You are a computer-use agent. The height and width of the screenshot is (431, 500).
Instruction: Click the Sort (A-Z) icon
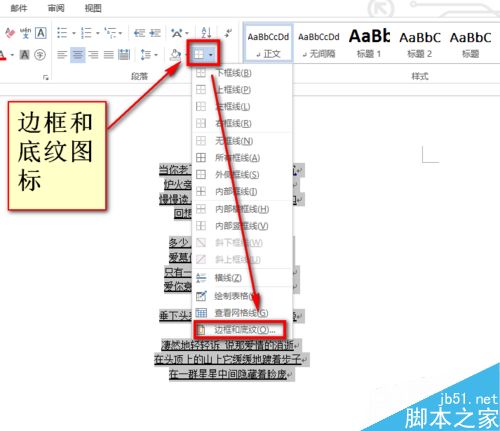[x=206, y=33]
